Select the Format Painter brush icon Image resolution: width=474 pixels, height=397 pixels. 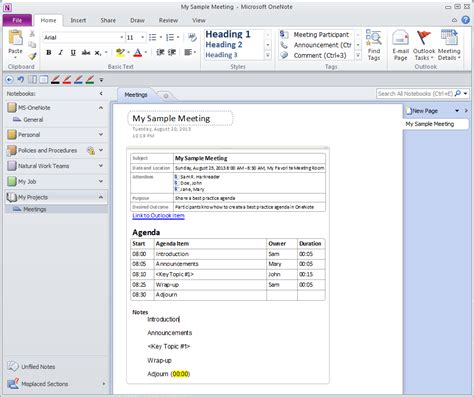click(x=32, y=56)
